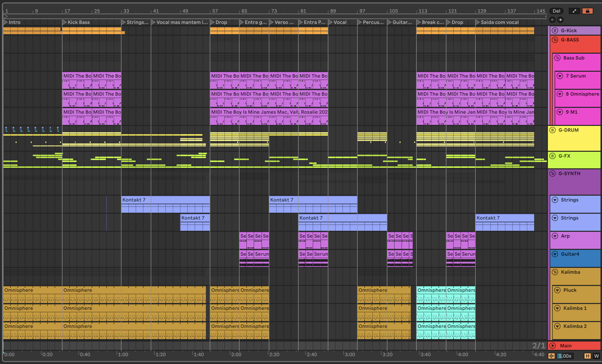Unfold the G-DRUM group icon
This screenshot has width=602, height=364.
point(553,130)
